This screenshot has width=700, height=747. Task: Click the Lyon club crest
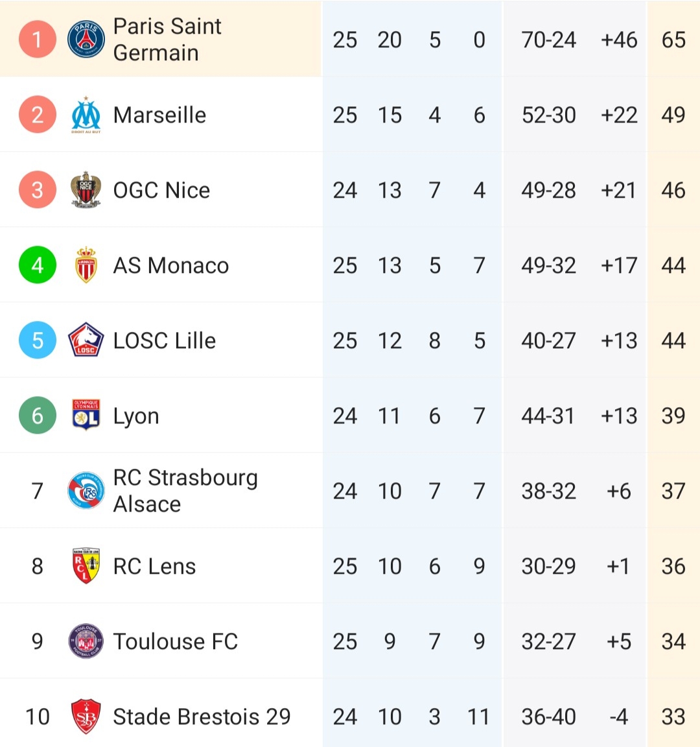[x=86, y=416]
